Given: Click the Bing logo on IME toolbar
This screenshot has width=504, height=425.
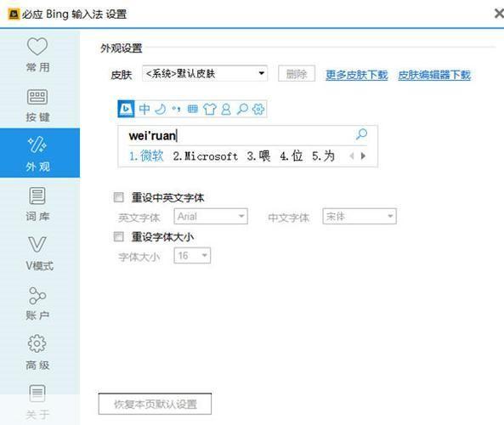Looking at the screenshot, I should click(x=126, y=109).
